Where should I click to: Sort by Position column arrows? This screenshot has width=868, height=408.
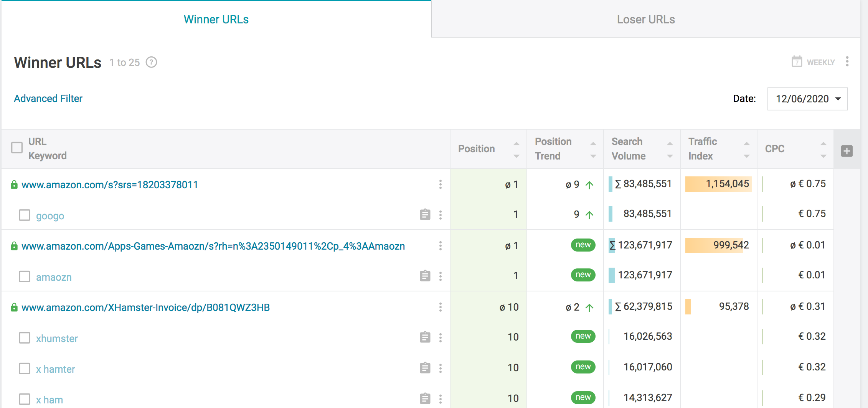[517, 150]
